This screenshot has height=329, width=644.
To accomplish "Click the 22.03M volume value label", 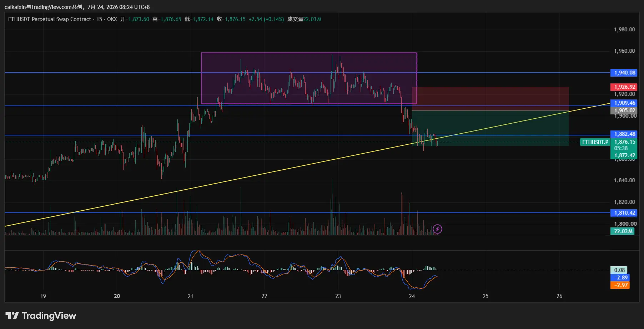I will click(623, 231).
